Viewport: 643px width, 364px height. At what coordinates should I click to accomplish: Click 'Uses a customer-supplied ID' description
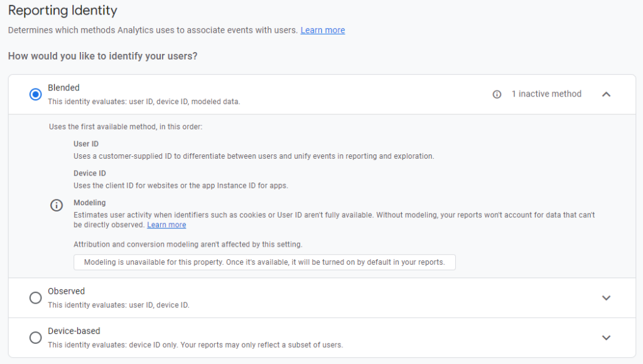pyautogui.click(x=254, y=156)
